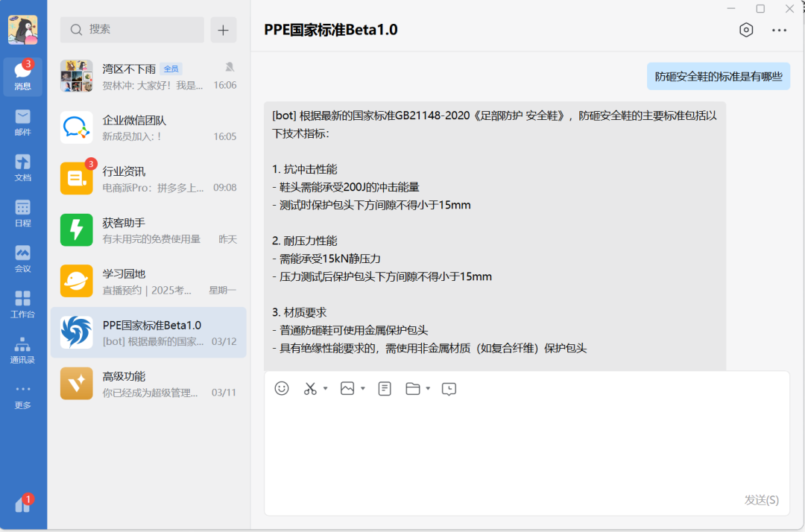
Task: Open the More (更多) sidebar menu
Action: (22, 396)
